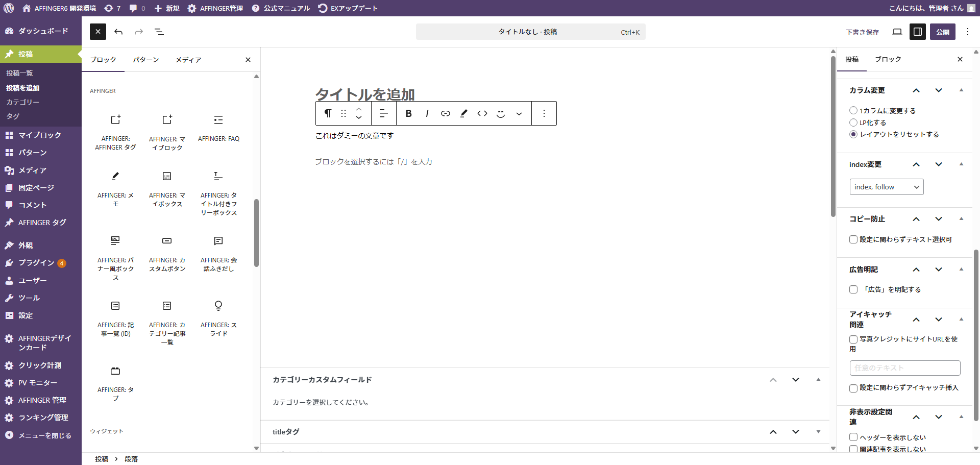This screenshot has width=980, height=465.
Task: Toggle bold formatting in block toolbar
Action: click(x=409, y=113)
